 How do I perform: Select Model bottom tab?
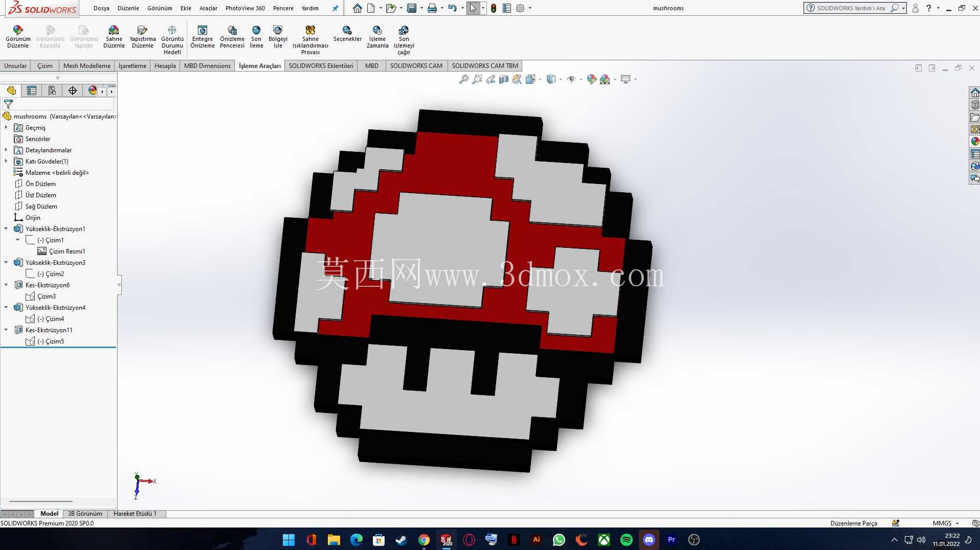point(49,514)
